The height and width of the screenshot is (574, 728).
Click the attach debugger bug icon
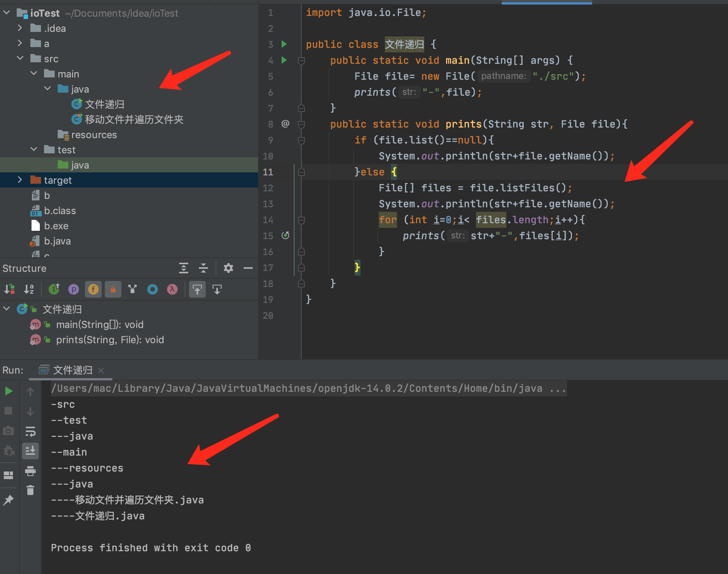(x=8, y=451)
